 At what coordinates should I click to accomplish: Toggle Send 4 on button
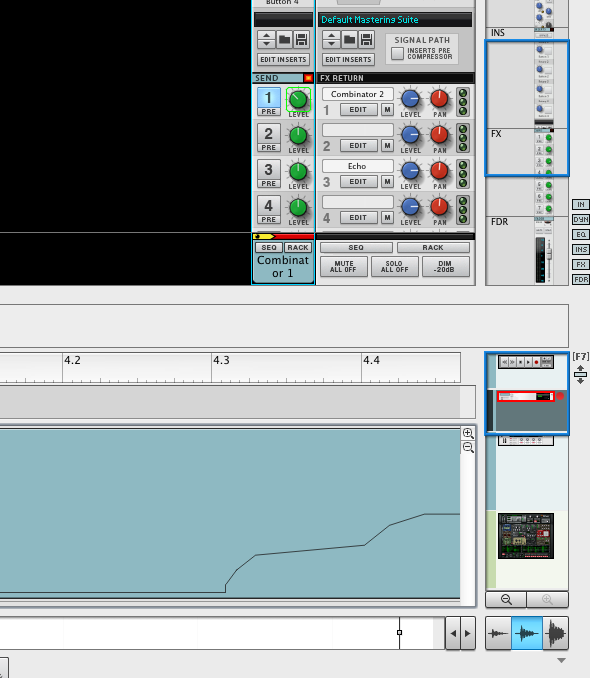[x=268, y=205]
